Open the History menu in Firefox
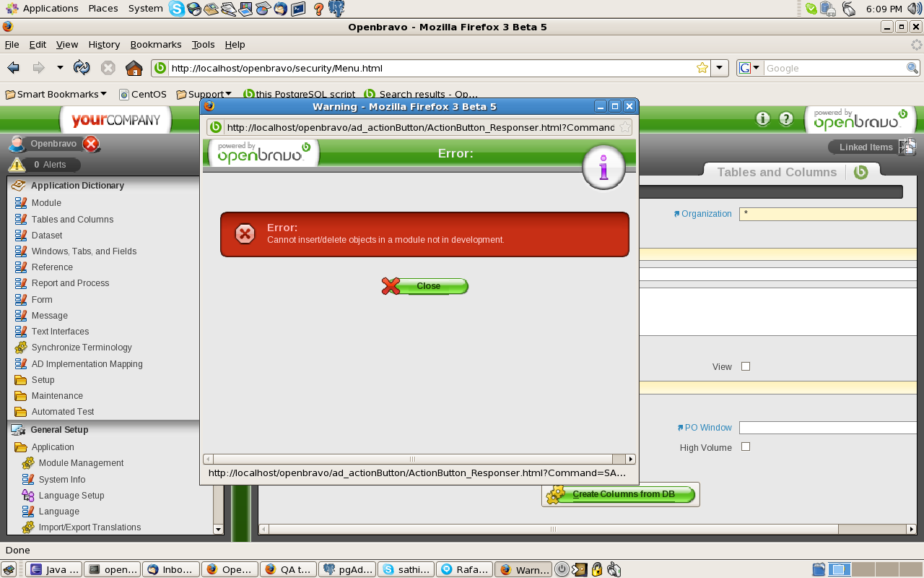The image size is (924, 578). tap(104, 44)
